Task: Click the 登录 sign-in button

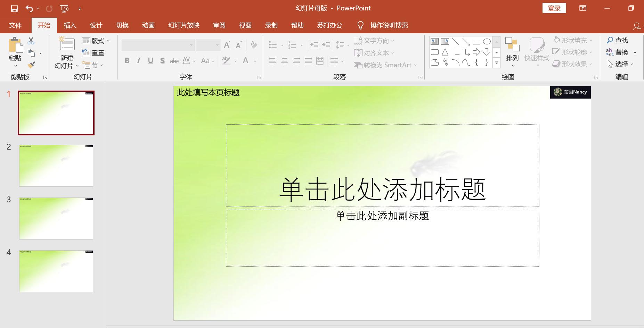Action: click(x=554, y=8)
